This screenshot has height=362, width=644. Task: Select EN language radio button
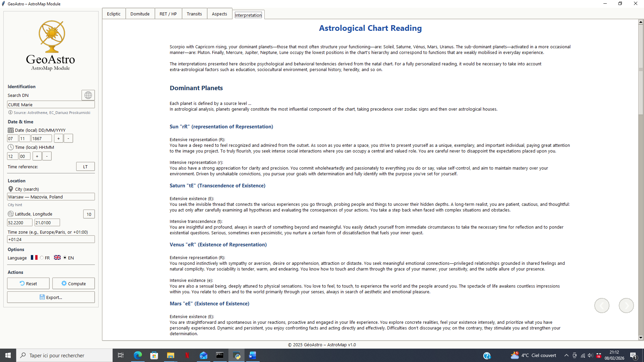pyautogui.click(x=65, y=258)
